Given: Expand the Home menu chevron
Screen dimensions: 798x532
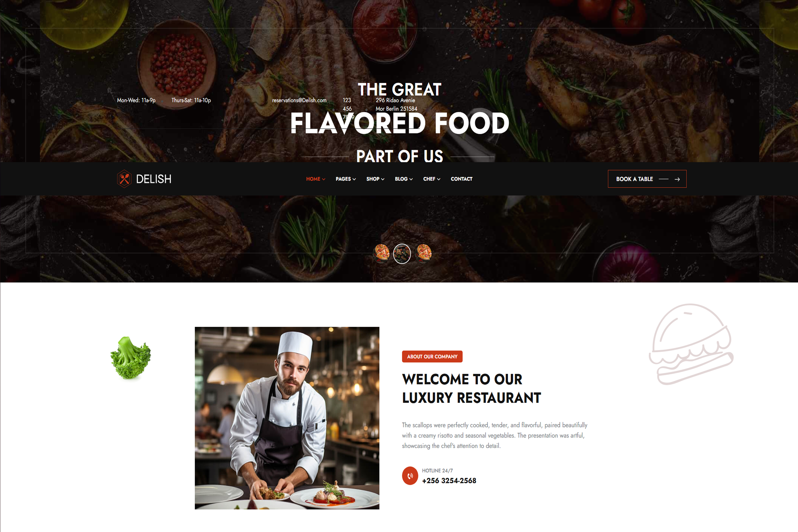Looking at the screenshot, I should (x=324, y=179).
